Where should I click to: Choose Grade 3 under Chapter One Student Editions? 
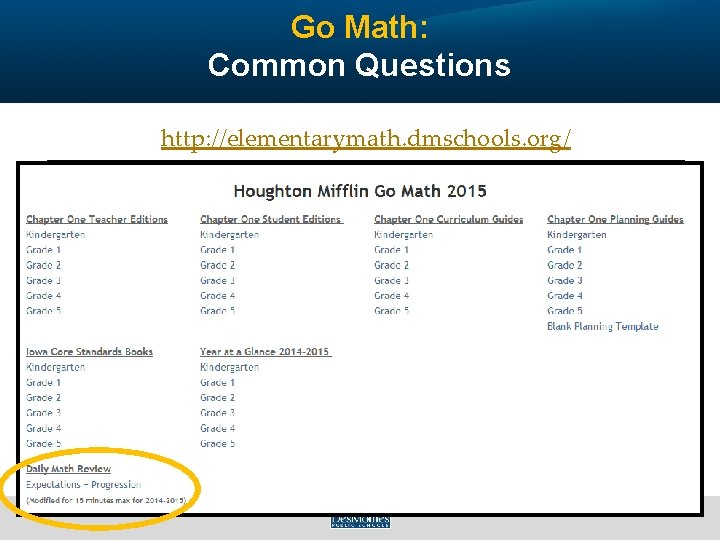pos(218,280)
